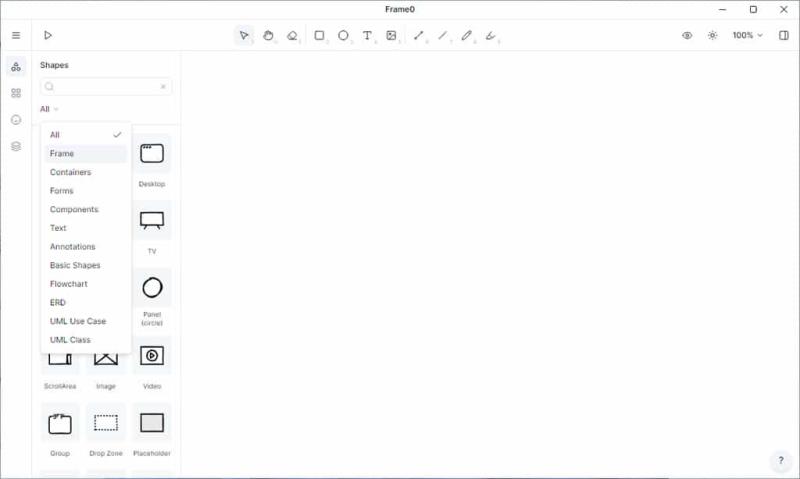Select Basic Shapes category
Viewport: 800px width, 479px height.
[x=86, y=265]
